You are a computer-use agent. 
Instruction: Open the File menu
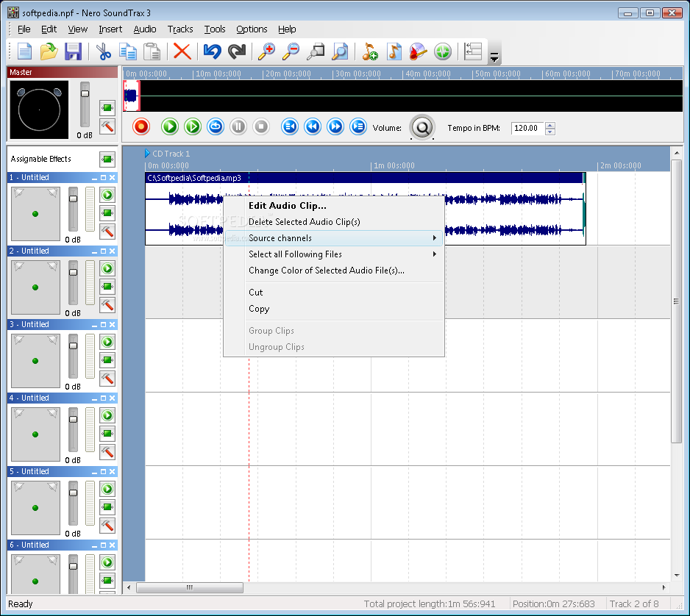click(x=24, y=29)
